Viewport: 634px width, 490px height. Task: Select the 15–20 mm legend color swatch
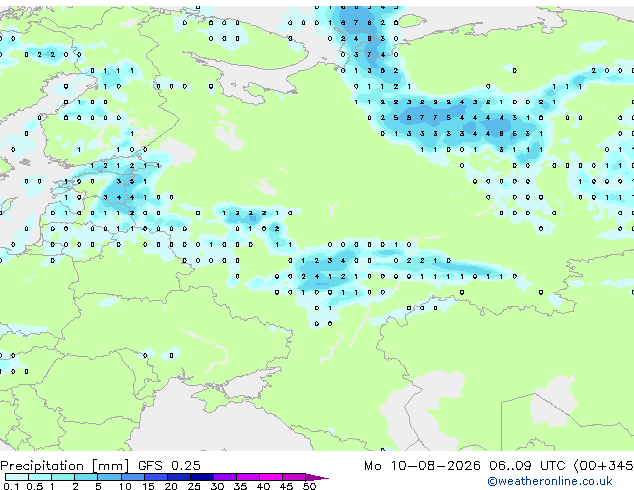[155, 477]
